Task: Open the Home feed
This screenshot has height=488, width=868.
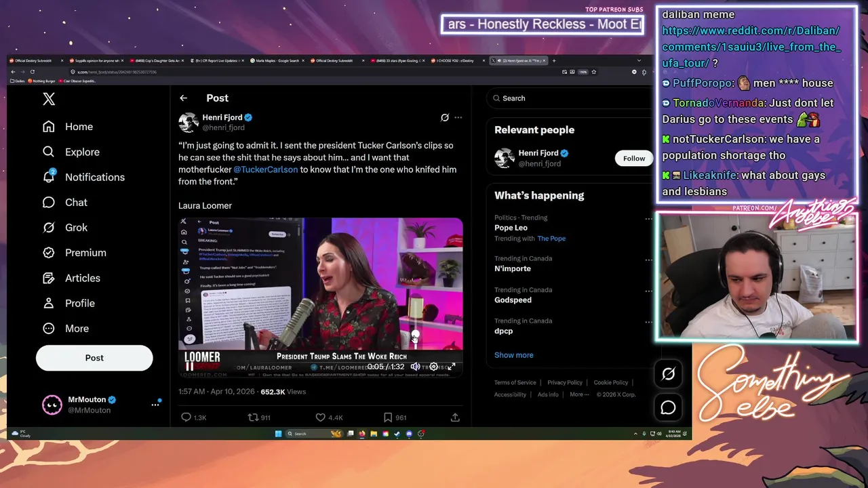Action: tap(68, 127)
